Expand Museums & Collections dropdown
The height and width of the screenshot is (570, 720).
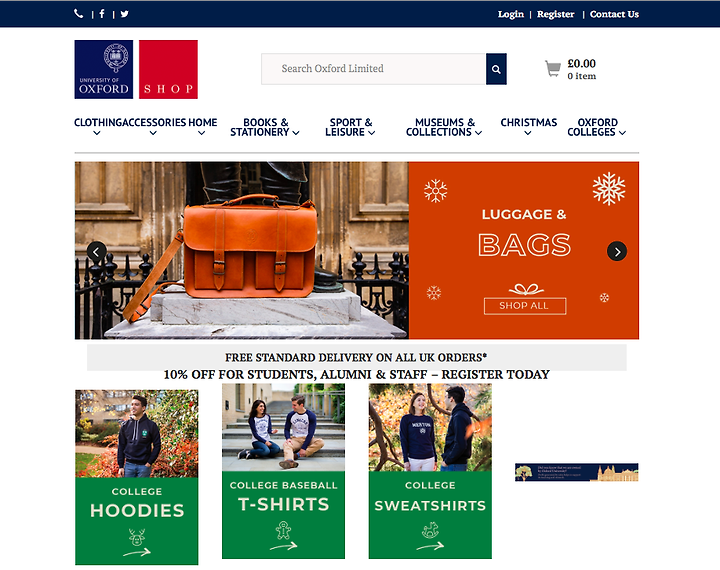[x=444, y=127]
